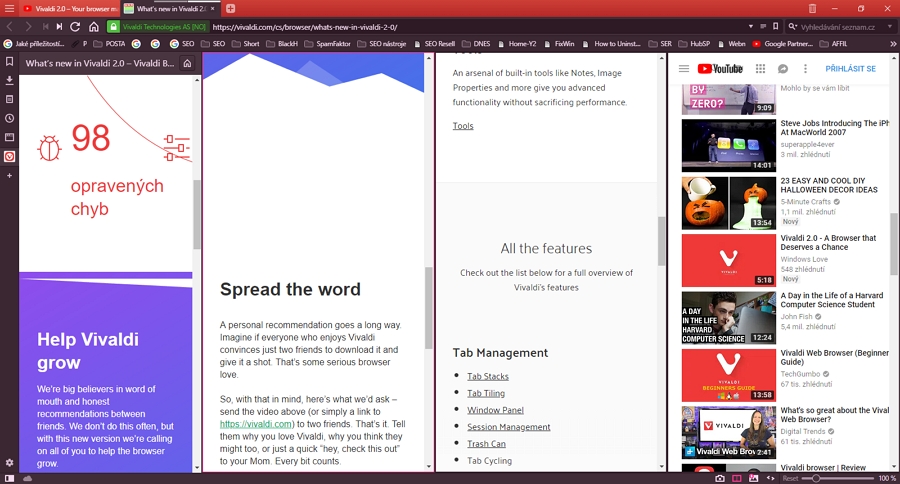
Task: Open YouTube messages bubble icon
Action: [x=782, y=69]
